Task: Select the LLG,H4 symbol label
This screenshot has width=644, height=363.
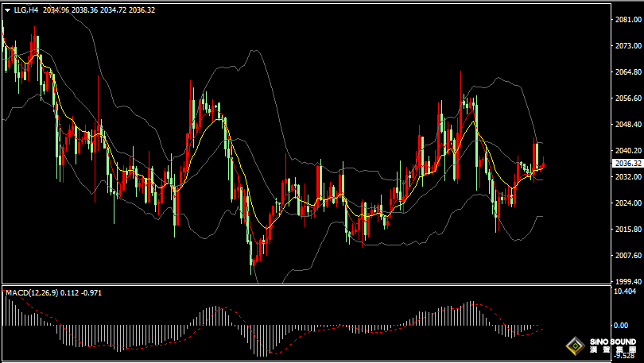Action: click(27, 10)
